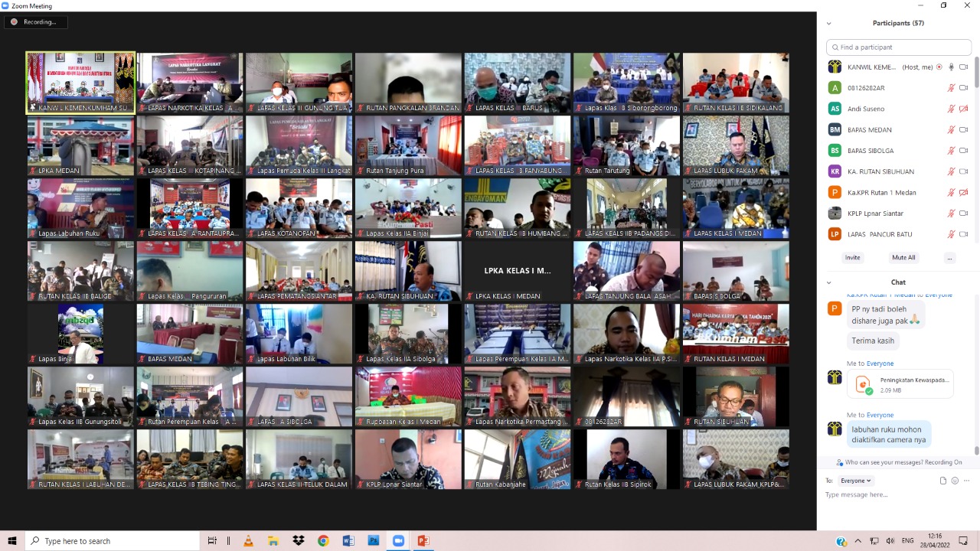Toggle the host's microphone icon in participants list
The image size is (980, 551).
951,67
